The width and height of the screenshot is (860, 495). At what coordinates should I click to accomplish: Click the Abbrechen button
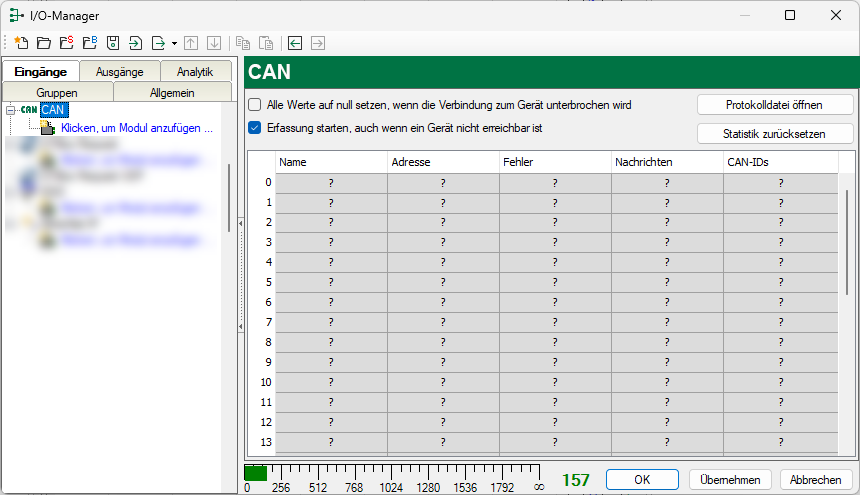[x=816, y=480]
